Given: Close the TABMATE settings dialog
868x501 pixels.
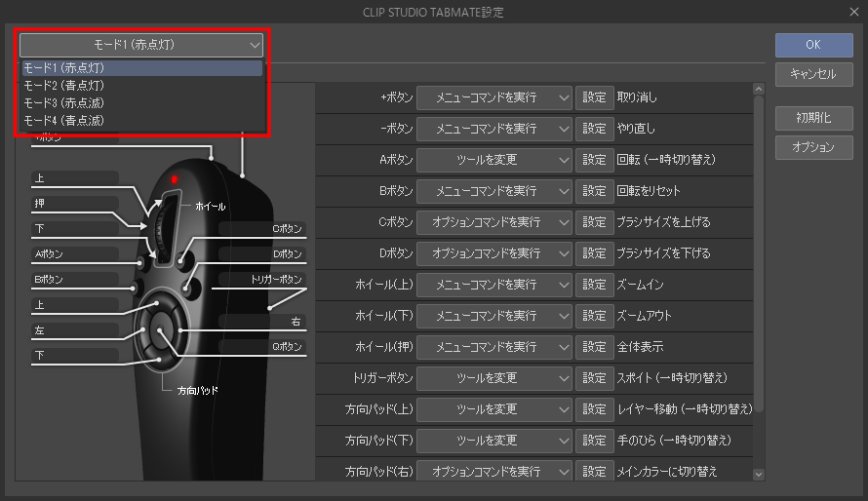Looking at the screenshot, I should 854,12.
